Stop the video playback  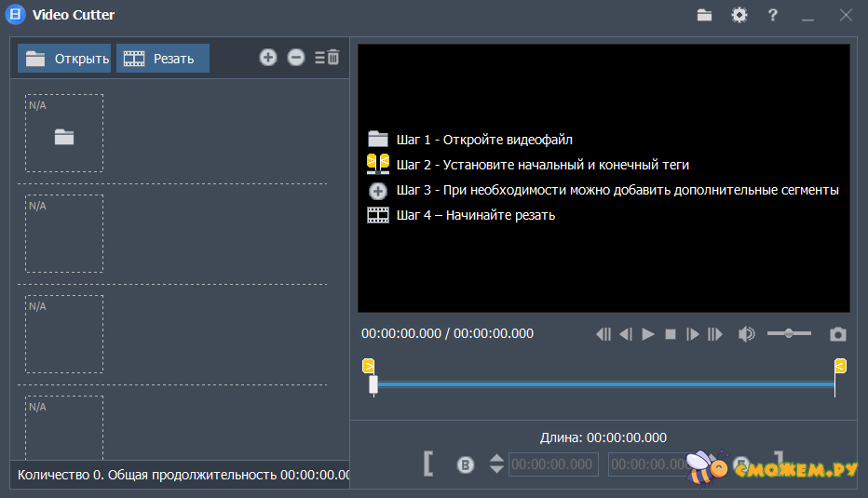click(671, 334)
